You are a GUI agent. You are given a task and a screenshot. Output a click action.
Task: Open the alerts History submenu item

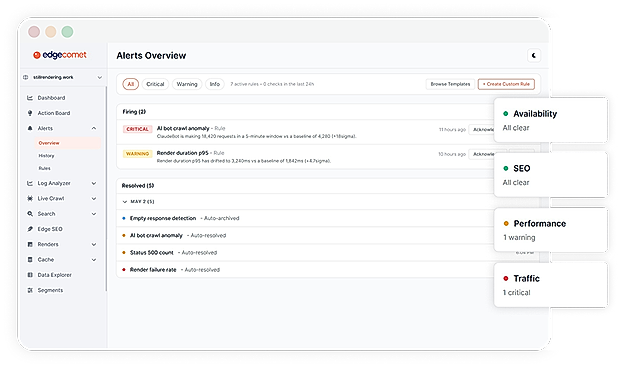click(46, 156)
